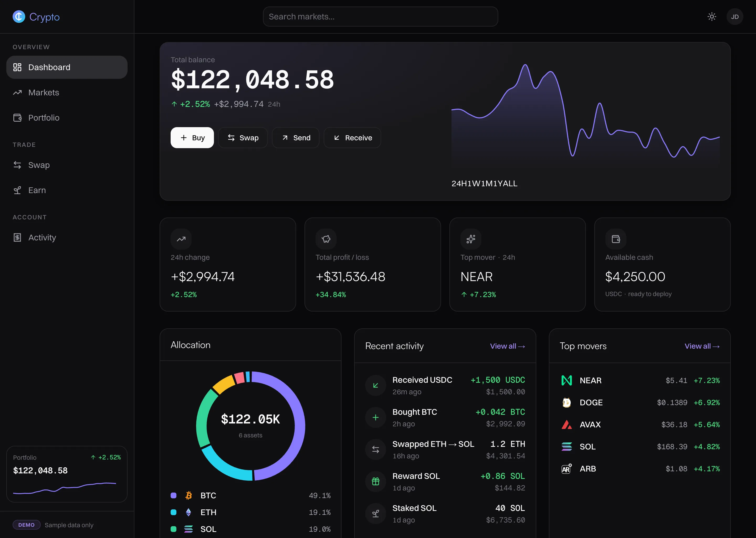Click the NEAR name on Top mover card

point(476,277)
